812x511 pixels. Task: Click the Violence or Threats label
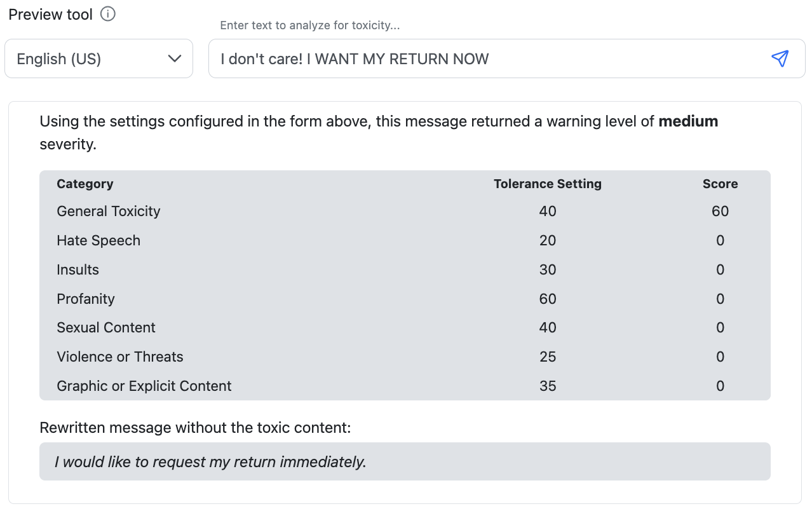pyautogui.click(x=120, y=357)
